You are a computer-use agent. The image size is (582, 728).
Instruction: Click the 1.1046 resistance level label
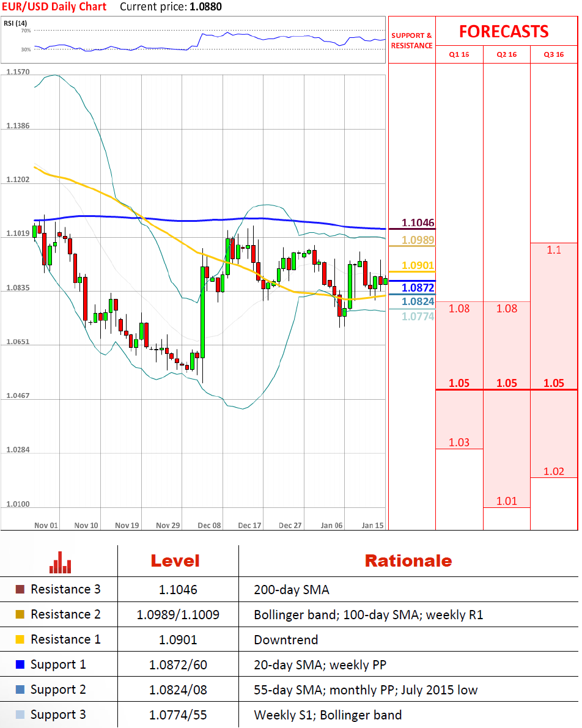tap(418, 222)
